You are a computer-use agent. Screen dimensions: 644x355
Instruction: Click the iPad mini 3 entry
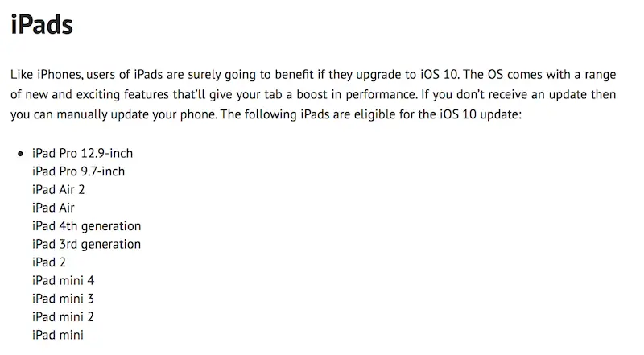pos(64,299)
